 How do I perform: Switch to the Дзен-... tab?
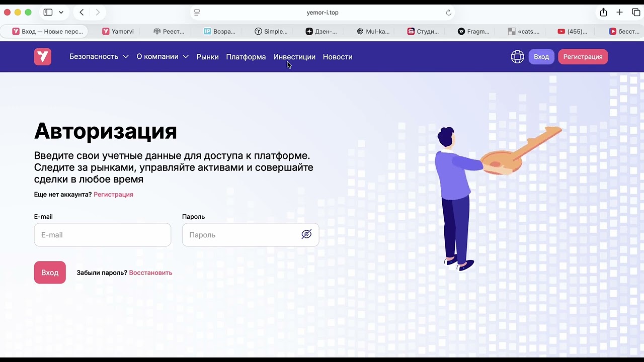click(321, 31)
